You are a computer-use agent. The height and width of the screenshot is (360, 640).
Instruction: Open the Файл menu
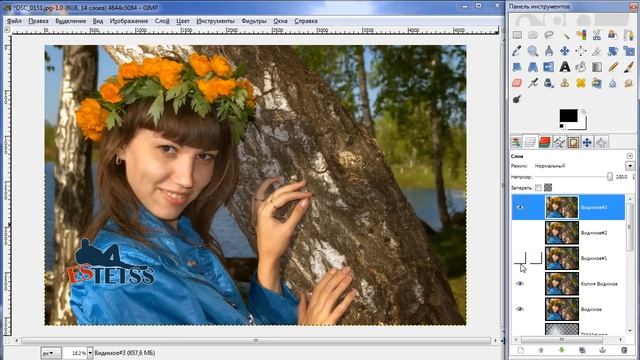pyautogui.click(x=15, y=21)
